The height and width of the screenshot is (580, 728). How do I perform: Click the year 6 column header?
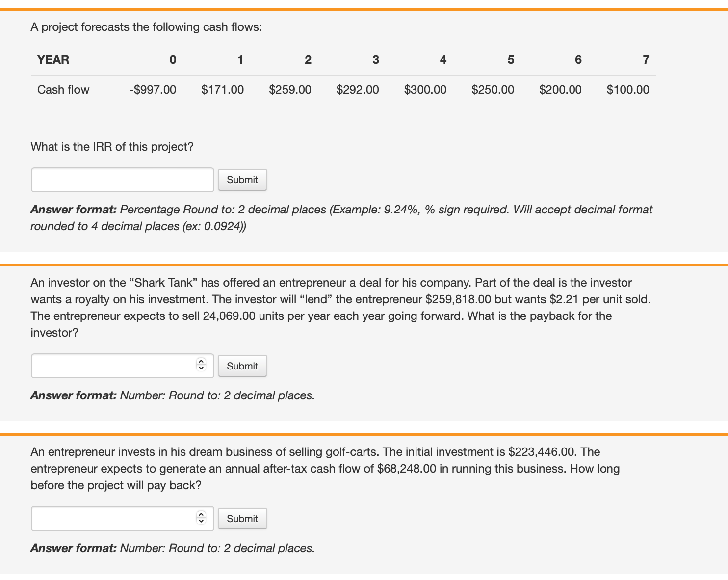pos(578,60)
